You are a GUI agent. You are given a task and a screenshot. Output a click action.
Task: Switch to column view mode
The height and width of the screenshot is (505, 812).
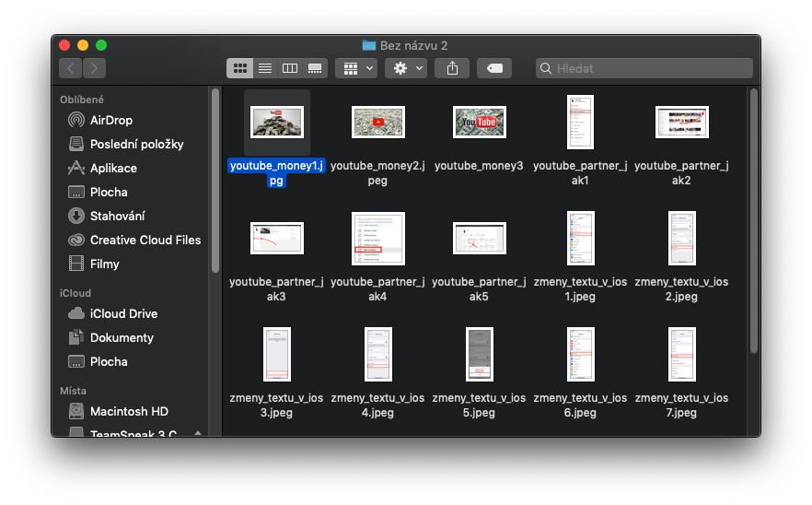pos(290,68)
